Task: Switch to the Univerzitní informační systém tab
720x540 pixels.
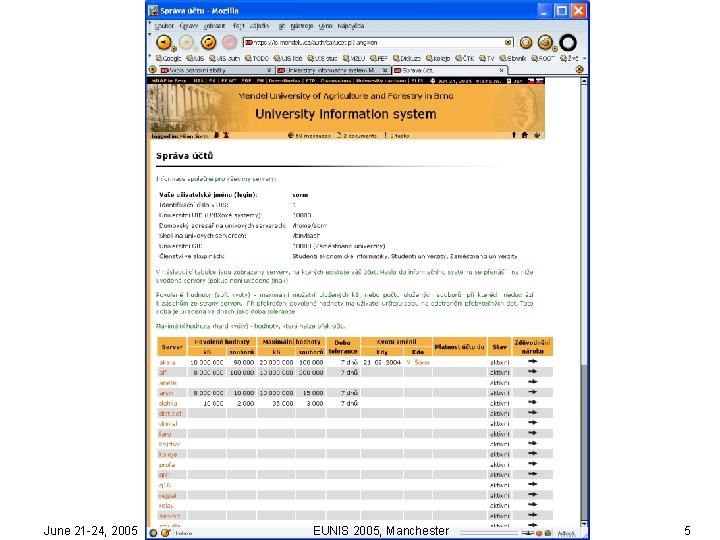Action: pyautogui.click(x=332, y=70)
